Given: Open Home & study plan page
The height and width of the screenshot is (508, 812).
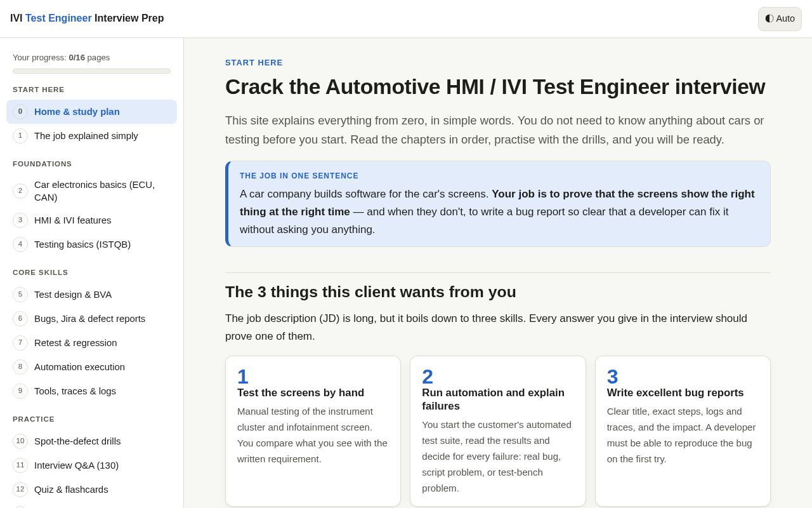Looking at the screenshot, I should (x=91, y=112).
